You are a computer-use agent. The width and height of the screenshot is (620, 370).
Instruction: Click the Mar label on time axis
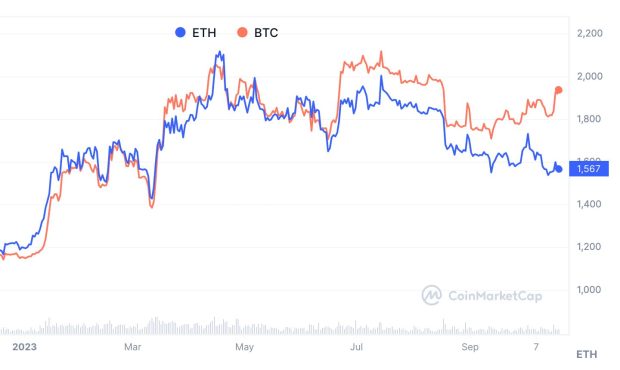click(x=132, y=347)
